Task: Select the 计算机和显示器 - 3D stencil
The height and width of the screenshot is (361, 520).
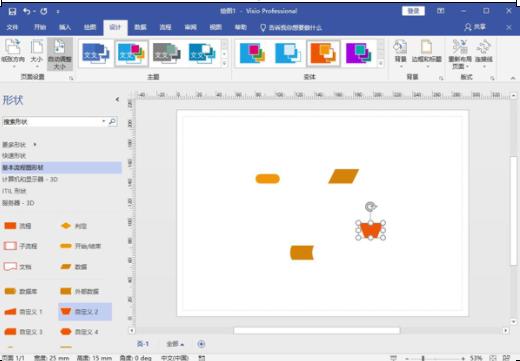Action: pos(30,179)
